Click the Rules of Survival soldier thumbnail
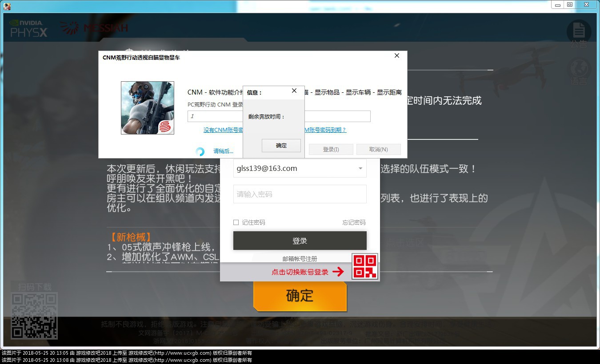Screen dimensions: 600x364 coord(148,108)
